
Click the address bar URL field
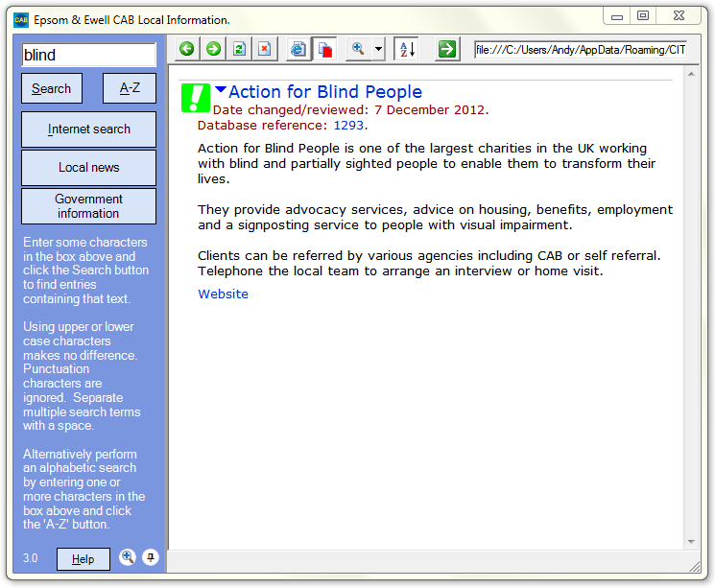coord(581,49)
